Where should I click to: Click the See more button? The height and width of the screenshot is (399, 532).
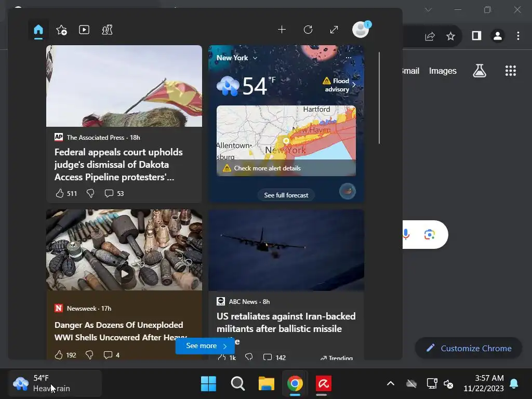[x=205, y=345]
